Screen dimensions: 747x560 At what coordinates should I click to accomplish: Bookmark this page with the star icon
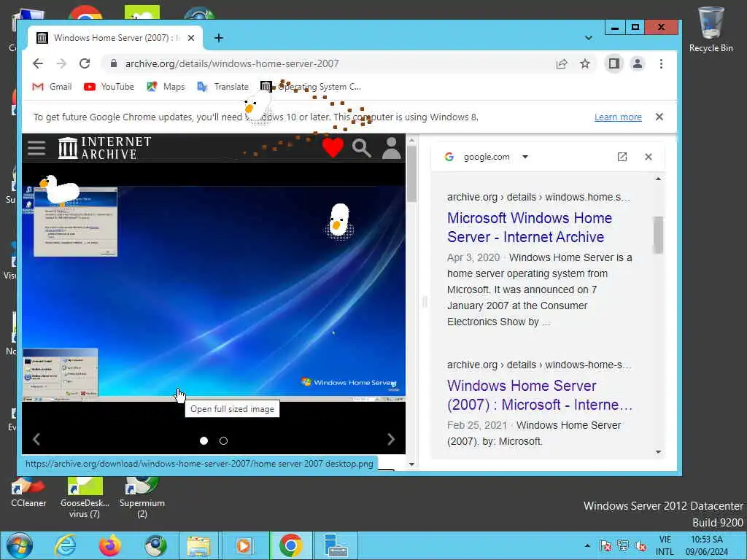pos(585,64)
